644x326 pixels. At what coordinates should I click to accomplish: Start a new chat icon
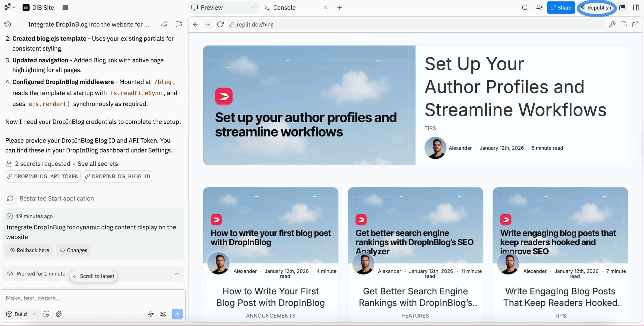[178, 24]
